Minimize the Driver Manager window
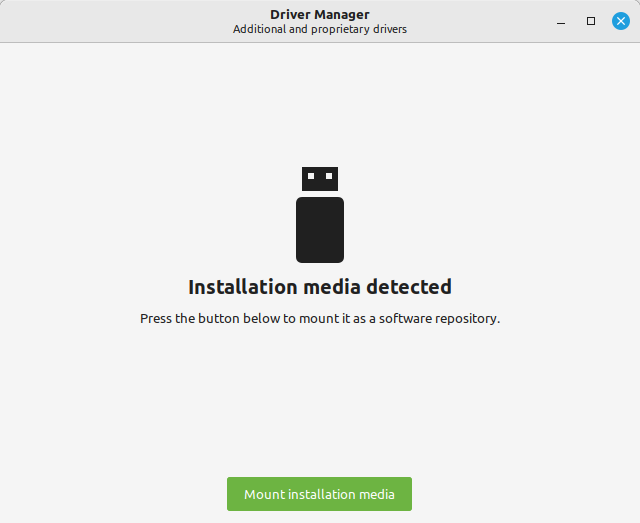This screenshot has height=523, width=640. coord(562,21)
